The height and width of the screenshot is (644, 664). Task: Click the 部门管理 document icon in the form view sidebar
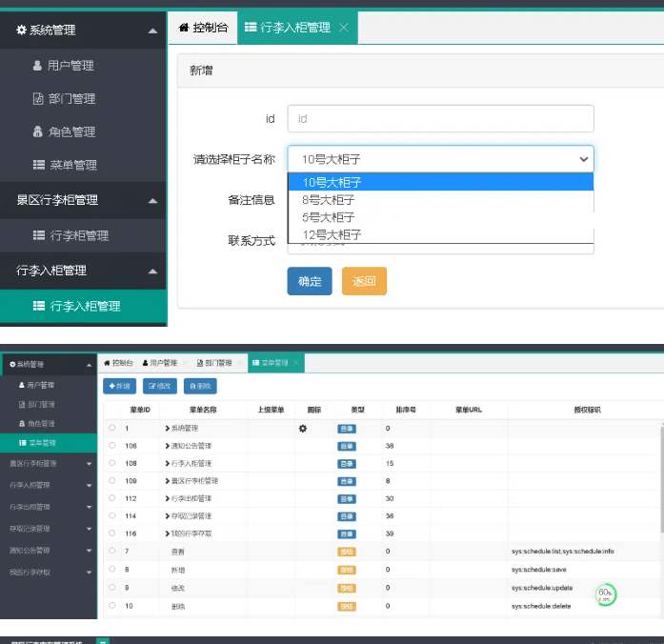tap(38, 98)
